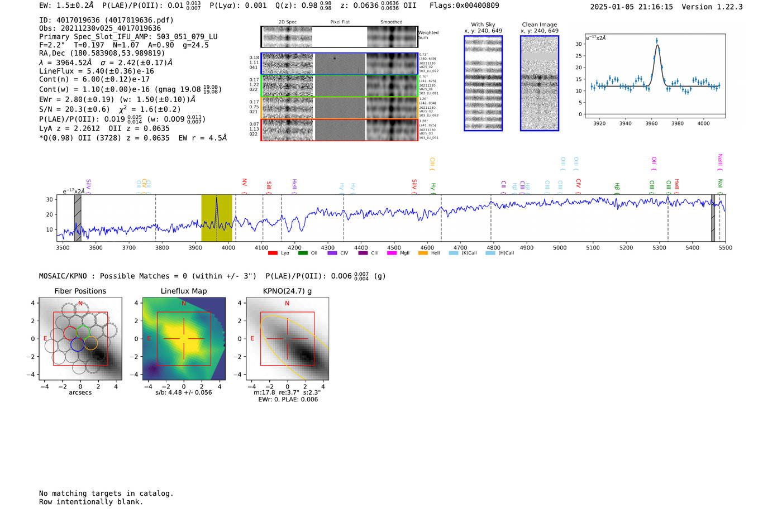Select the Weighted Sum 2D spectrum row
This screenshot has width=782, height=532.
pos(340,37)
